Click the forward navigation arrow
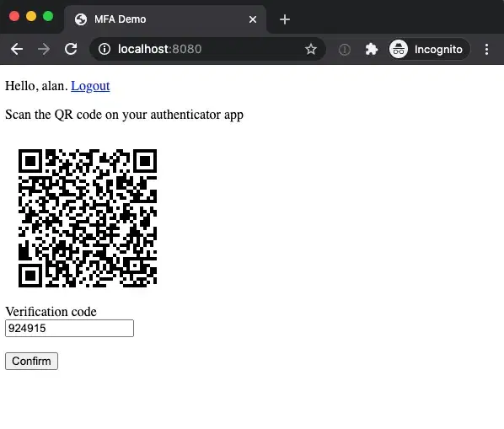This screenshot has width=504, height=429. tap(44, 49)
